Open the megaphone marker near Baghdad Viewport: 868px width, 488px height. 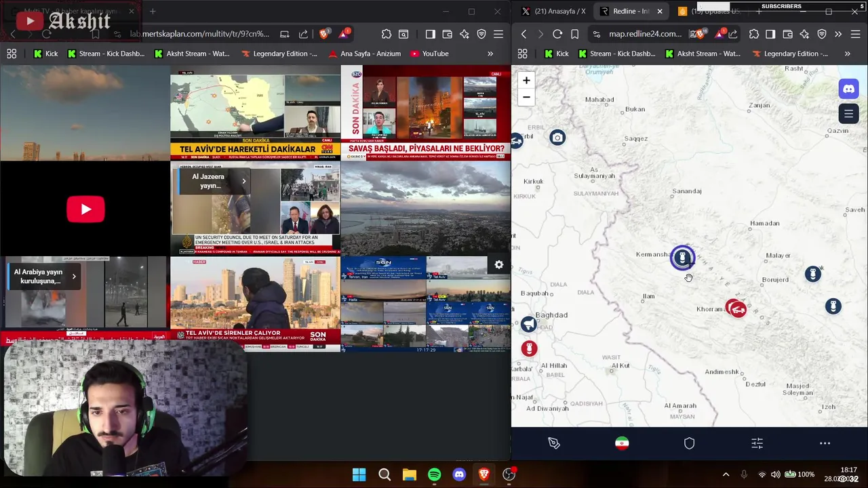[528, 325]
